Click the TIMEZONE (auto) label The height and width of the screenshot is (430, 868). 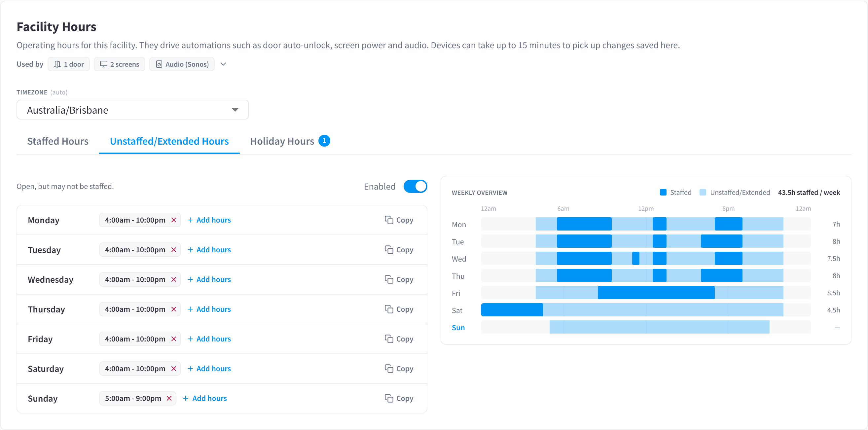coord(42,92)
